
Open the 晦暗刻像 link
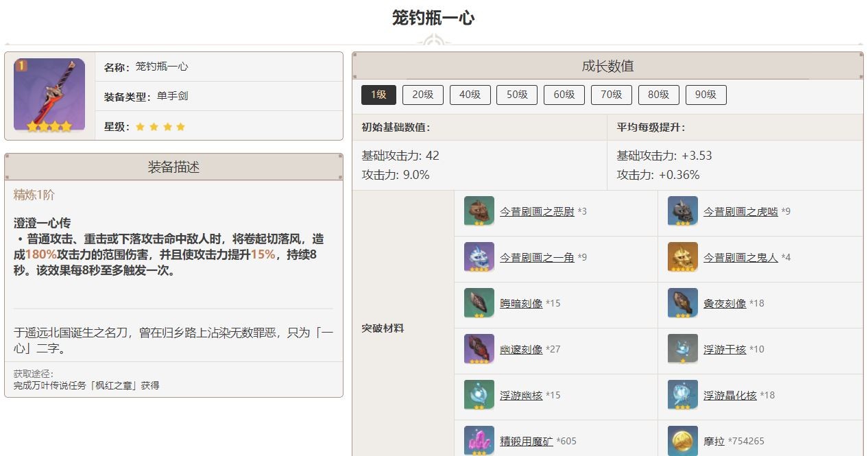pos(521,304)
